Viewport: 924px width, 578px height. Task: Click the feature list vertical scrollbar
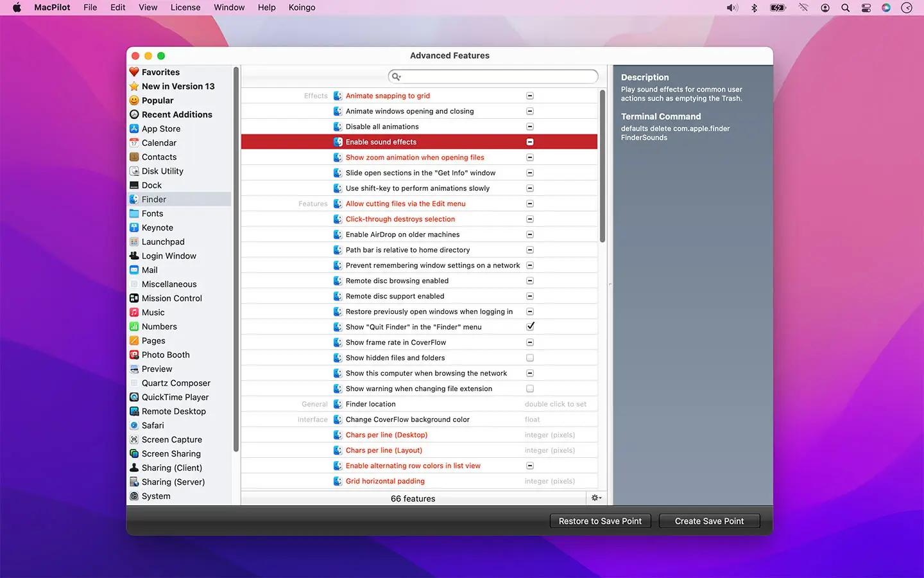click(x=603, y=166)
